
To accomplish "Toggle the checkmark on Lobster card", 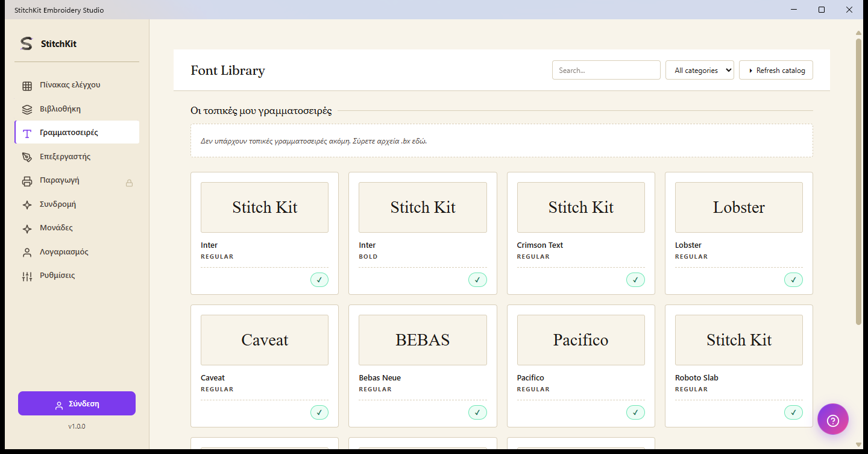I will (793, 280).
